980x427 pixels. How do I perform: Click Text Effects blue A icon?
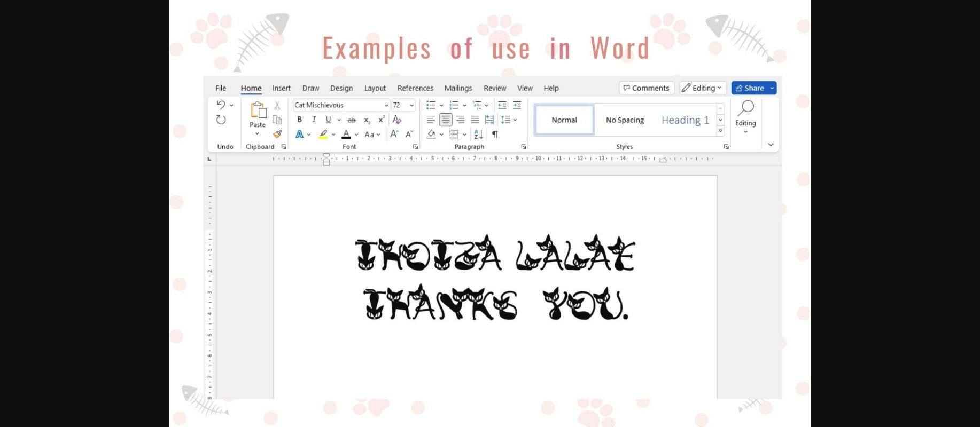pos(299,135)
